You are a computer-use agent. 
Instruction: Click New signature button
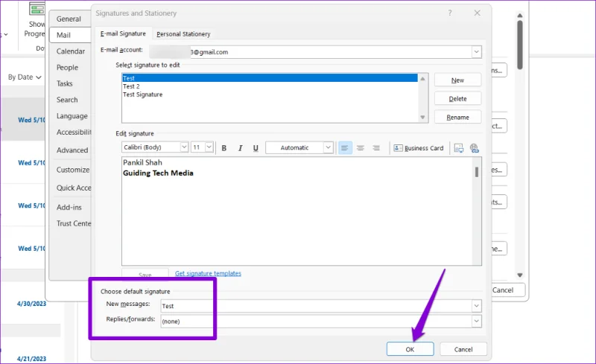[x=457, y=80]
